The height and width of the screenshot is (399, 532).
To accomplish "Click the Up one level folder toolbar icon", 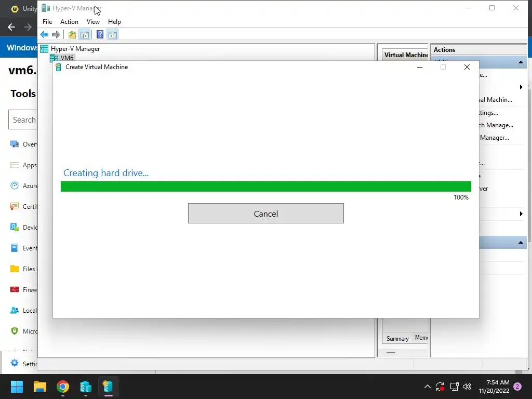I will point(72,34).
